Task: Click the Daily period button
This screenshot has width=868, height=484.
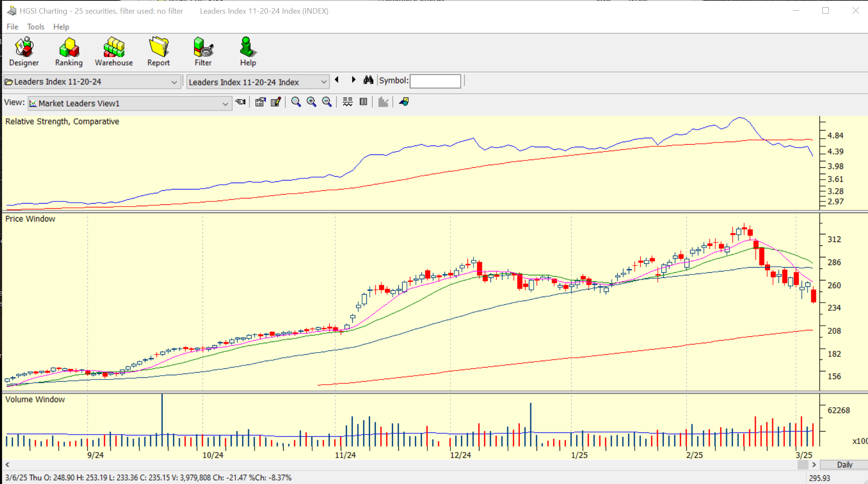Action: point(844,465)
